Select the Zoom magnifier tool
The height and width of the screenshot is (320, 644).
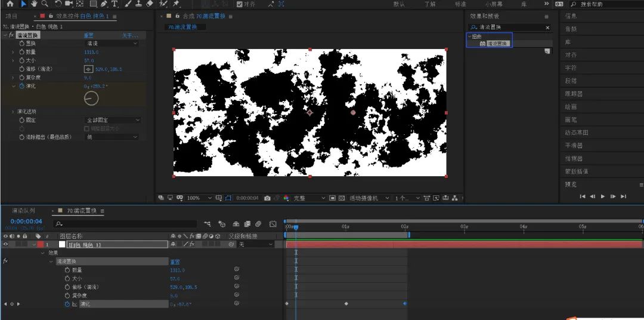coord(44,4)
